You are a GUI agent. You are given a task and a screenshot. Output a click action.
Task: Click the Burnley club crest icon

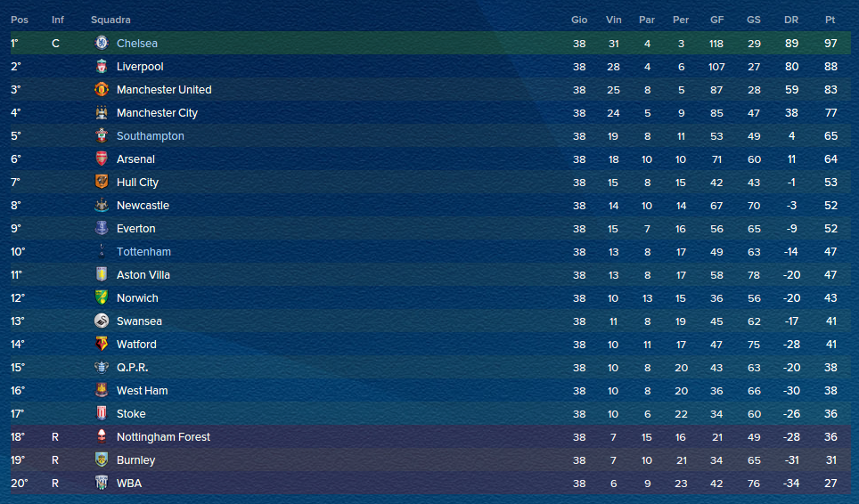pos(102,459)
